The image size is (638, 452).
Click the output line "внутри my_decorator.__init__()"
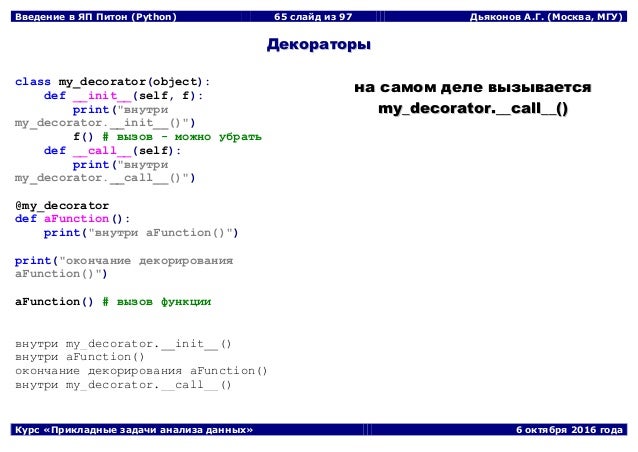point(123,344)
